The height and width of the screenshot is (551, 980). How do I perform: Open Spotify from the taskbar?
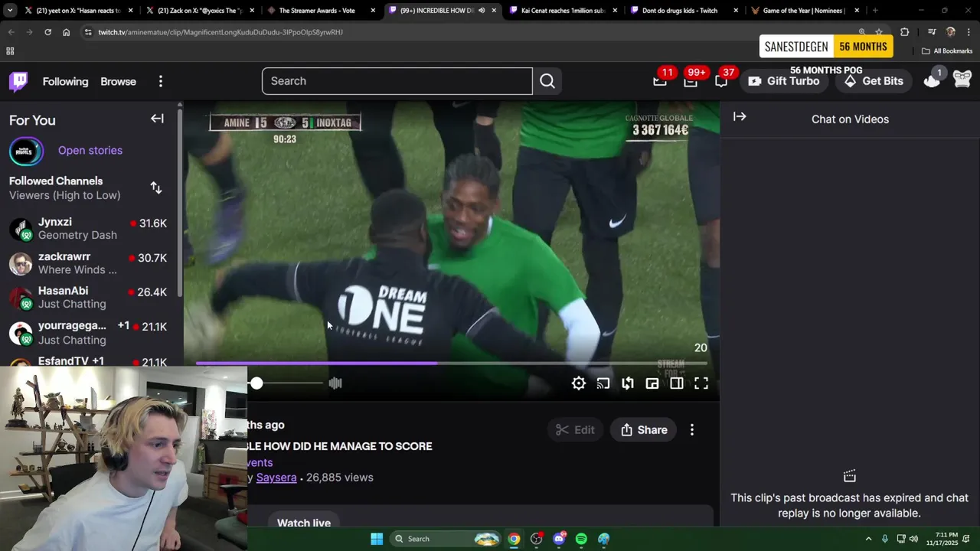pyautogui.click(x=581, y=539)
